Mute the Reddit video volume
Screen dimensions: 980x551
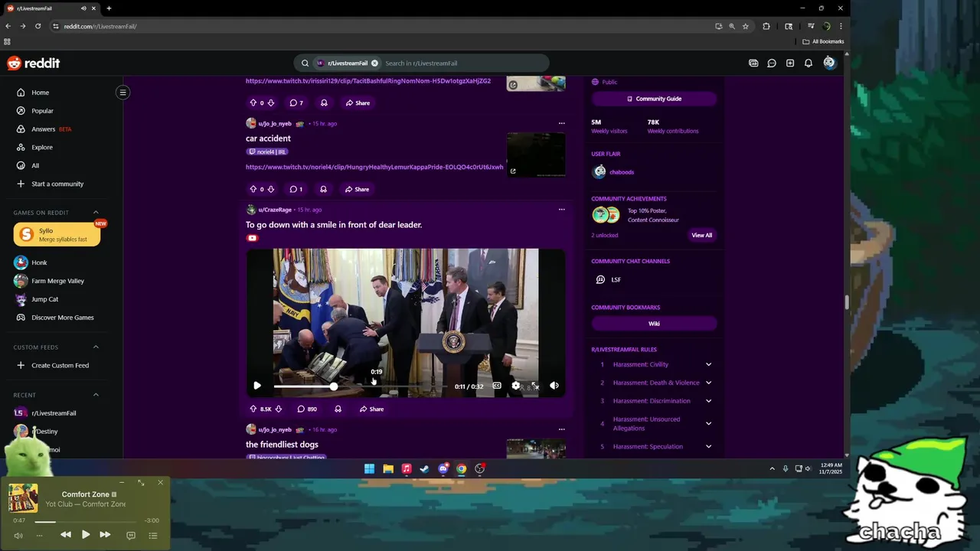tap(554, 386)
